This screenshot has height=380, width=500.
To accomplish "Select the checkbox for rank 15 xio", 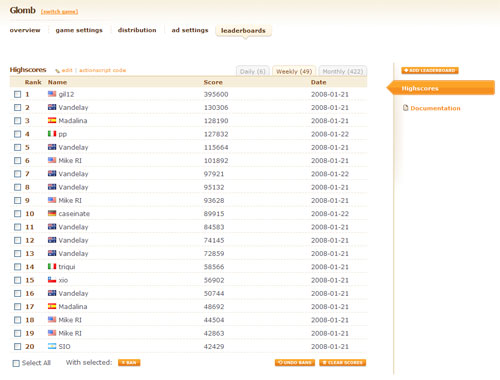I will (17, 280).
